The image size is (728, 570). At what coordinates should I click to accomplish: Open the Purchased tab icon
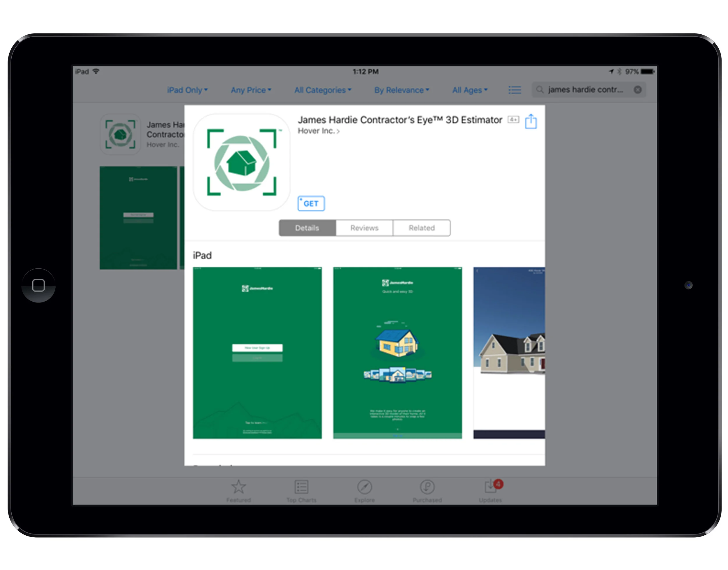click(x=427, y=487)
